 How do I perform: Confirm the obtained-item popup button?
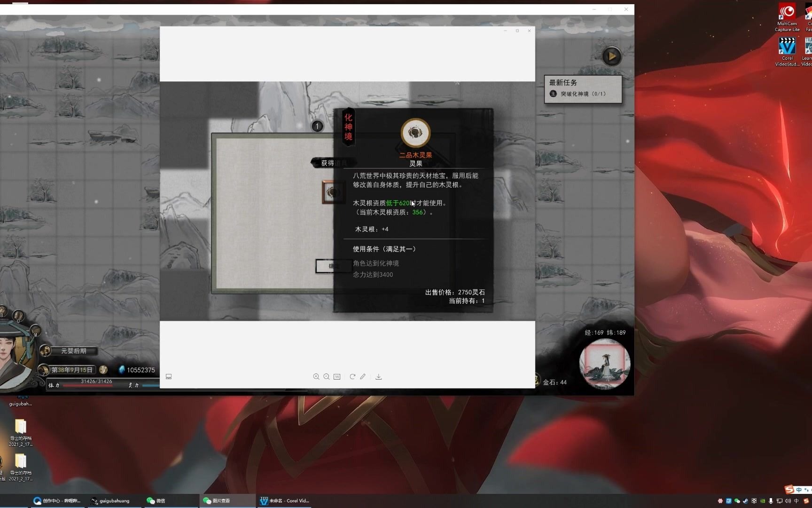click(334, 266)
